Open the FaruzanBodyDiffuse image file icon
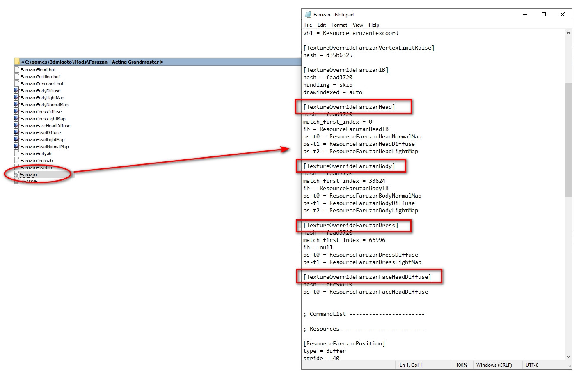The width and height of the screenshot is (588, 382). click(16, 91)
